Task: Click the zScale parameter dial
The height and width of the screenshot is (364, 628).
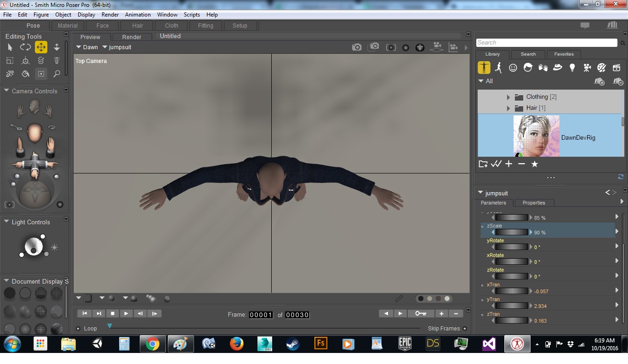Action: coord(511,233)
